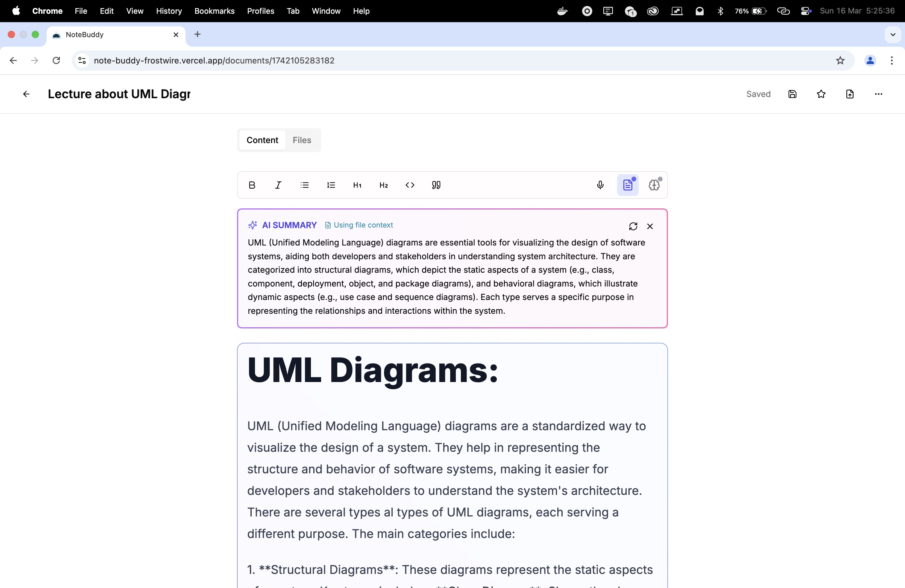Click the document title field
905x588 pixels.
click(119, 94)
